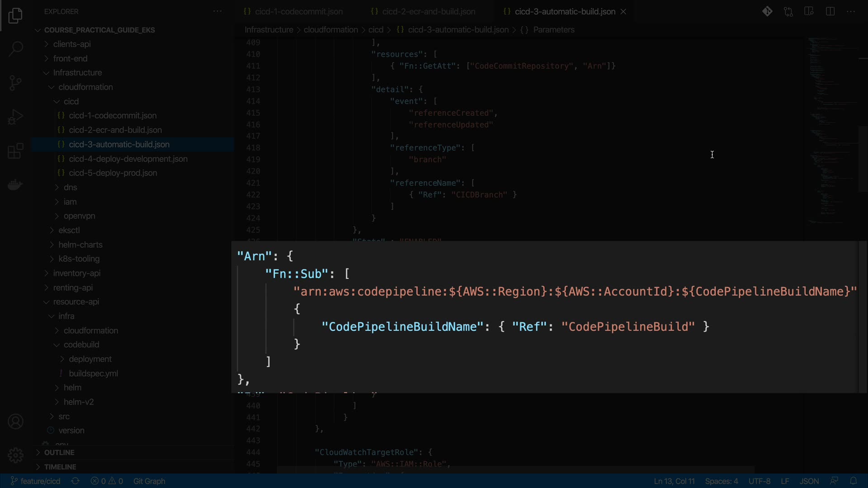This screenshot has height=488, width=868.
Task: Open the Docker view icon
Action: pyautogui.click(x=16, y=185)
